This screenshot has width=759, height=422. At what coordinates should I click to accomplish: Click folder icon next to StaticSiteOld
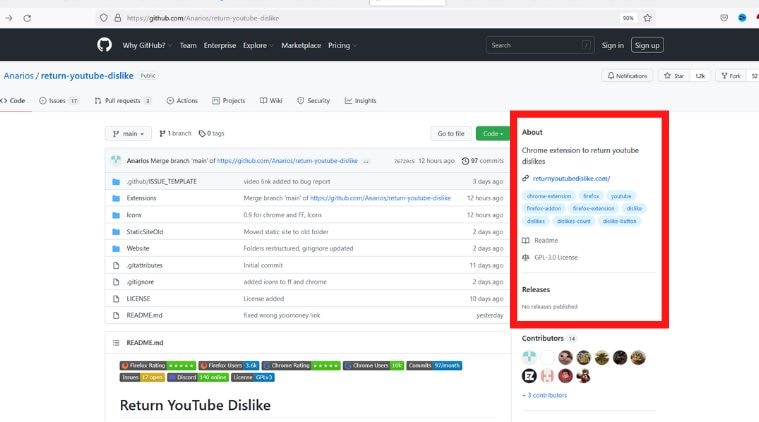coord(116,232)
